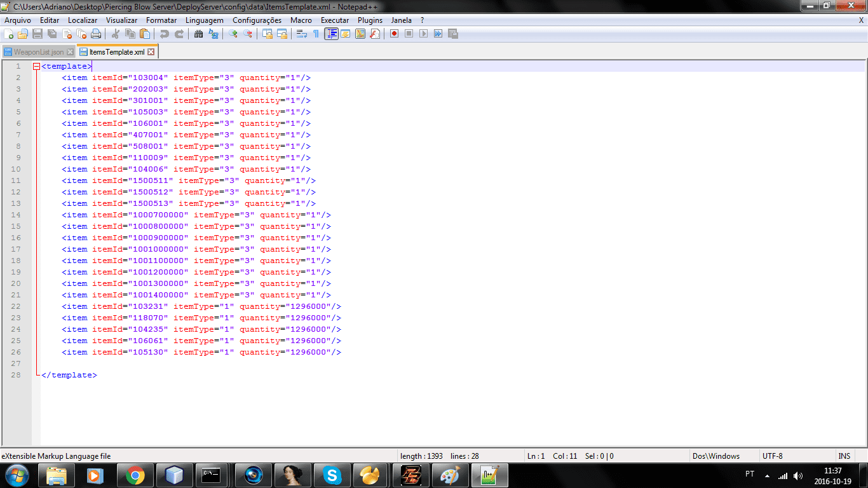Open the Localizar menu

83,20
